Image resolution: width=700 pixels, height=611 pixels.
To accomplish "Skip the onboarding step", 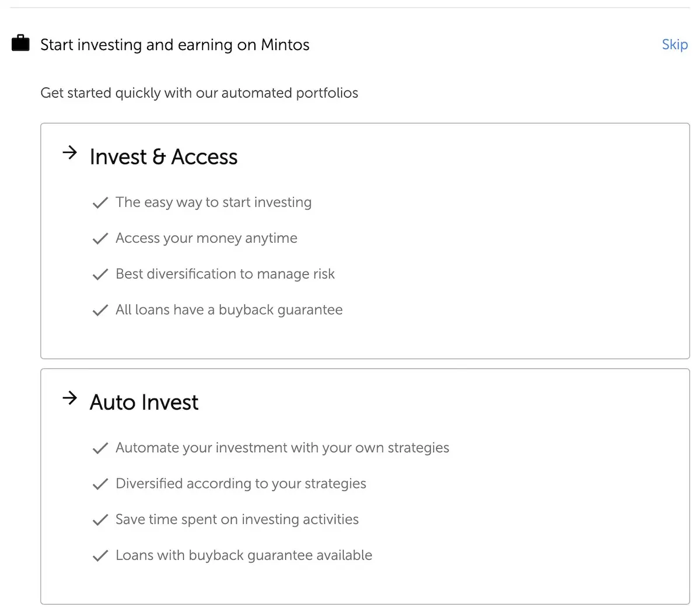I will (675, 45).
